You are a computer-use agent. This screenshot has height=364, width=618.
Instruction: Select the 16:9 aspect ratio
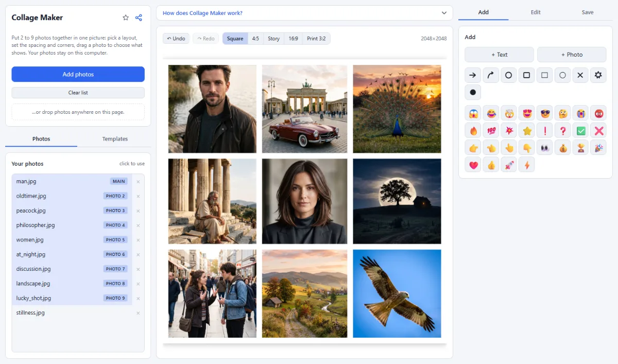pyautogui.click(x=293, y=39)
